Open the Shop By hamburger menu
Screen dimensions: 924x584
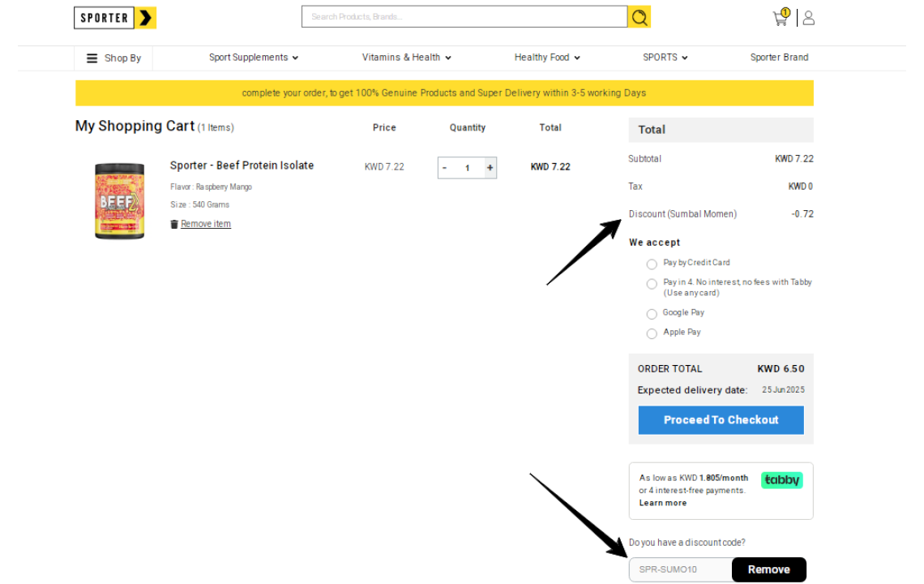113,58
